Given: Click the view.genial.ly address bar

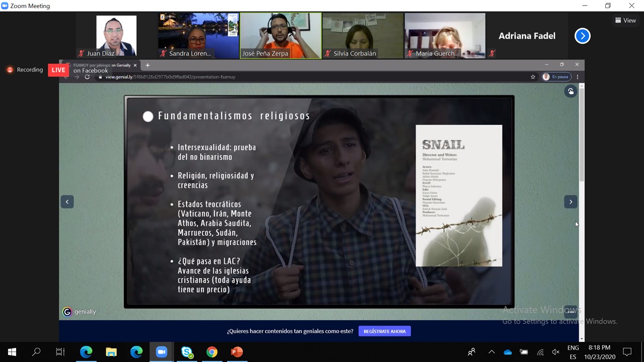Looking at the screenshot, I should pos(312,77).
